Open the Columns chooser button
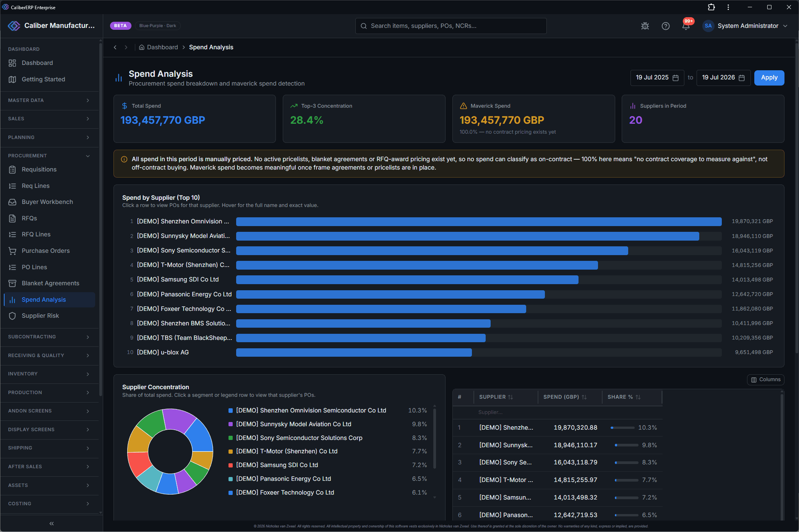 766,380
